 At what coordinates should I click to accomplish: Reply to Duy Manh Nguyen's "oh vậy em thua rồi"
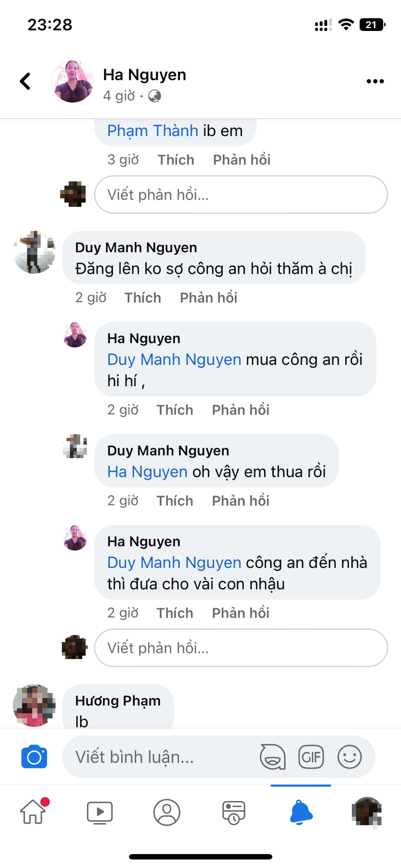(x=240, y=501)
